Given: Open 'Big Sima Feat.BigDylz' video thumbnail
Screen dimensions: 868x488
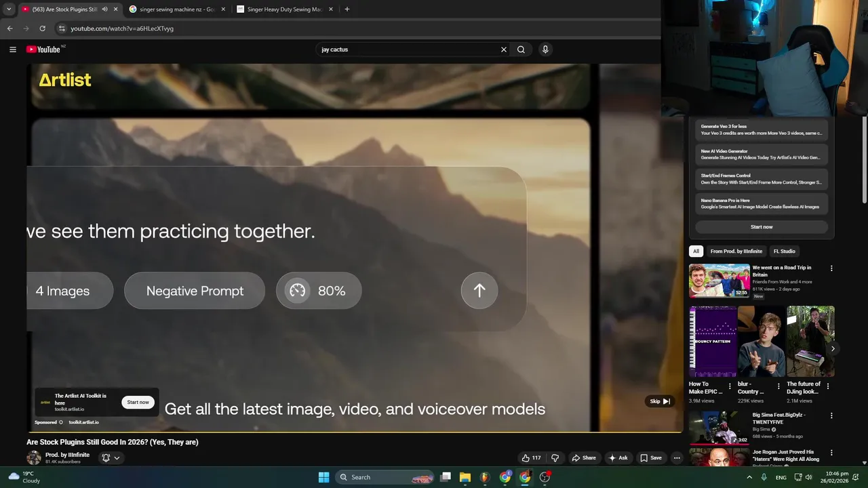Looking at the screenshot, I should click(x=719, y=428).
